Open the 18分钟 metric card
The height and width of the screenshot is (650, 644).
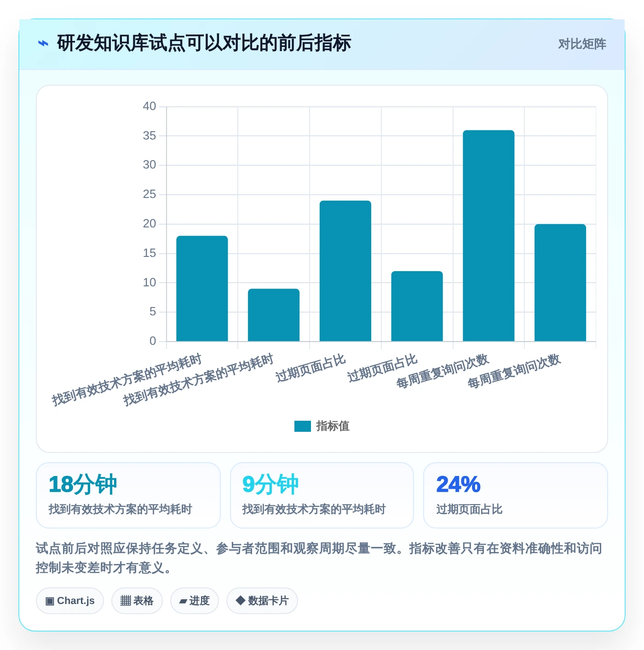pyautogui.click(x=128, y=495)
